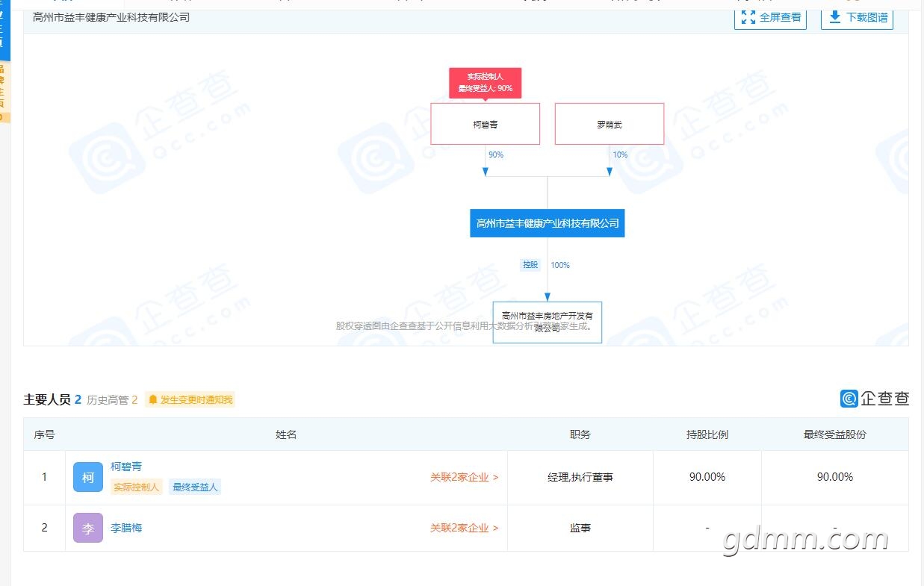The width and height of the screenshot is (924, 586).
Task: Select the central 高州市益丰健康产业科技有限公司 node
Action: point(547,223)
